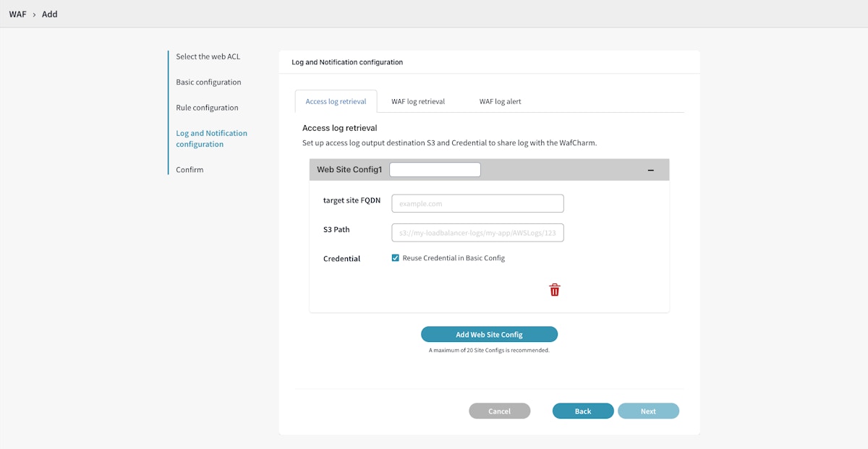
Task: Switch to WAF log retrieval tab
Action: [x=418, y=101]
